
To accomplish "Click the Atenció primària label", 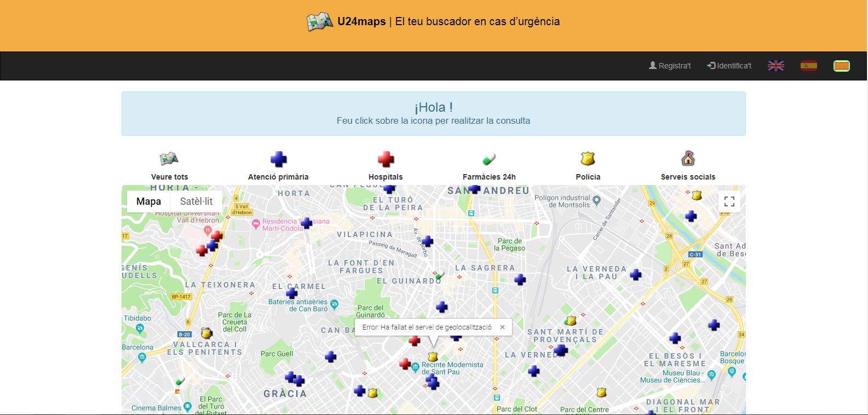I will [278, 177].
